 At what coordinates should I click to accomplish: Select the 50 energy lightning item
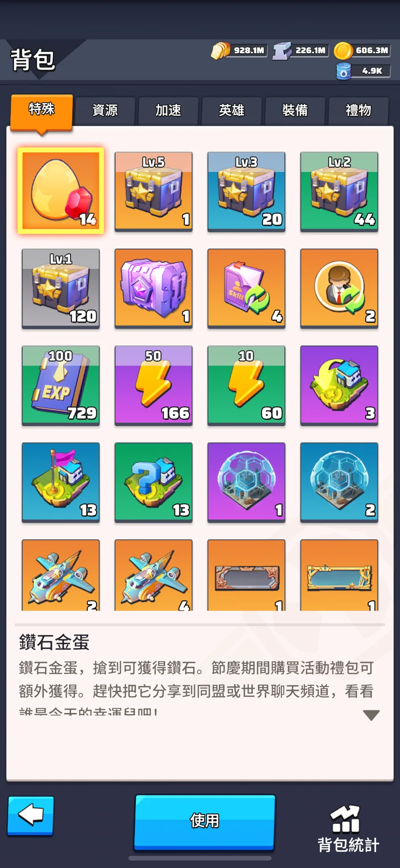153,385
